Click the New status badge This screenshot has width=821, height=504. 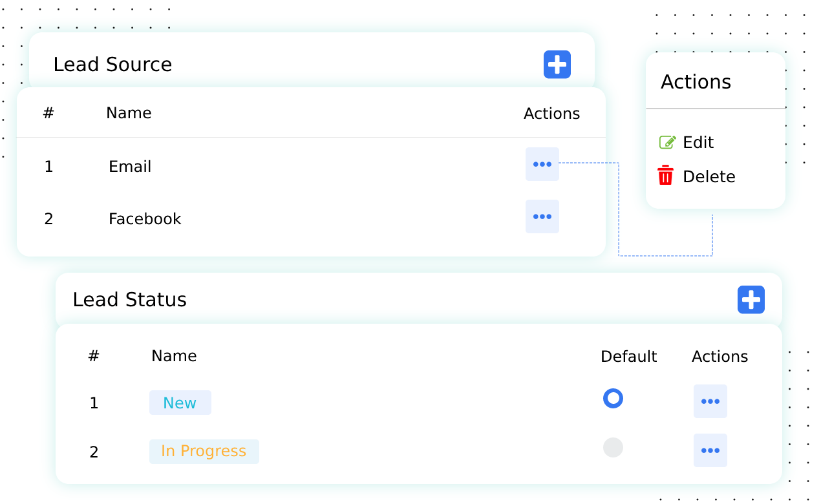[180, 403]
